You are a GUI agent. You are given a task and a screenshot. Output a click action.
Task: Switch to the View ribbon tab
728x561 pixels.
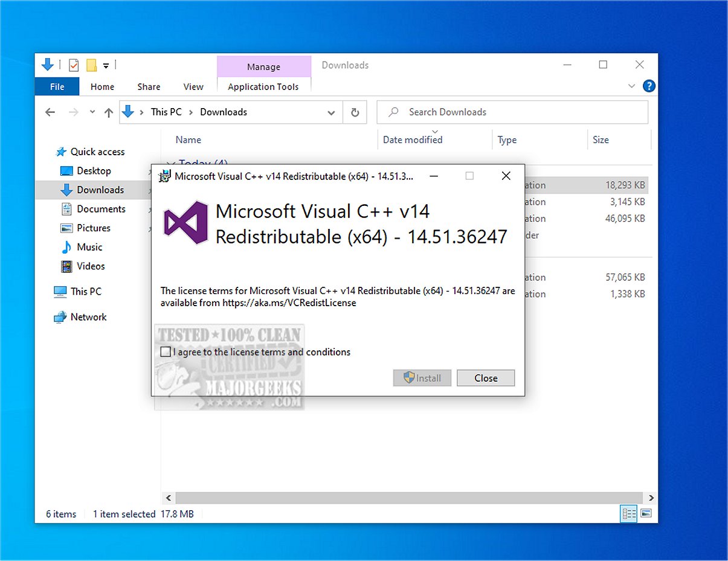click(x=193, y=86)
